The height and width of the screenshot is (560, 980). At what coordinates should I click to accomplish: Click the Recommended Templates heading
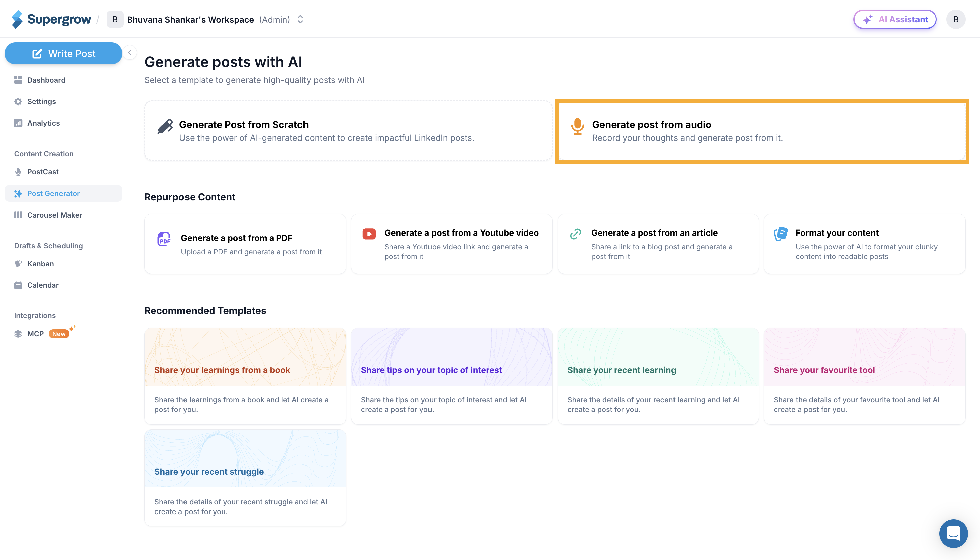(205, 311)
